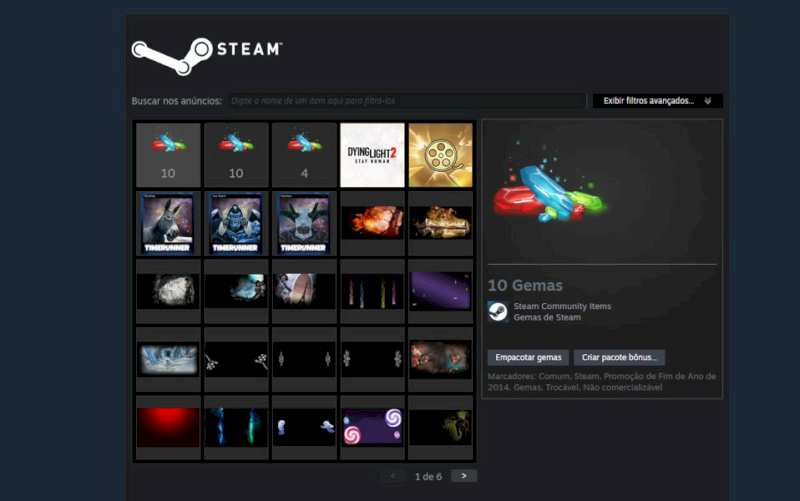Select the pink swirl lollipop background
This screenshot has width=800, height=501.
[372, 428]
